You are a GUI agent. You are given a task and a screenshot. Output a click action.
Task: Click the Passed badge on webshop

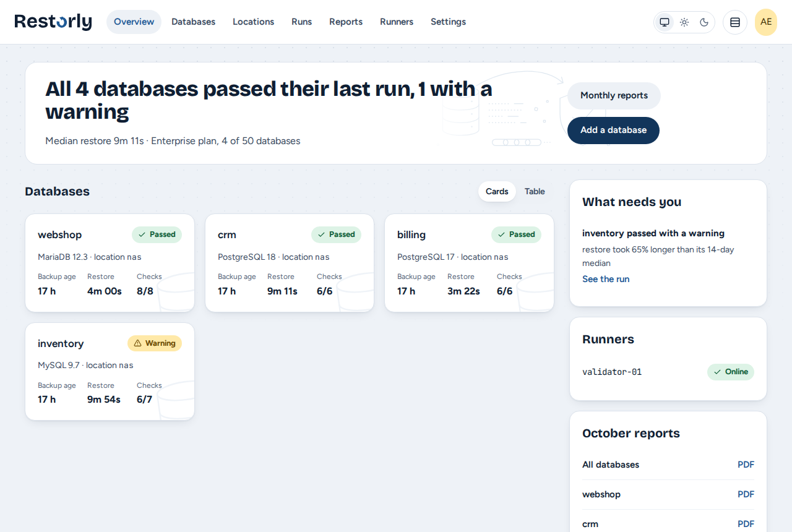[157, 234]
